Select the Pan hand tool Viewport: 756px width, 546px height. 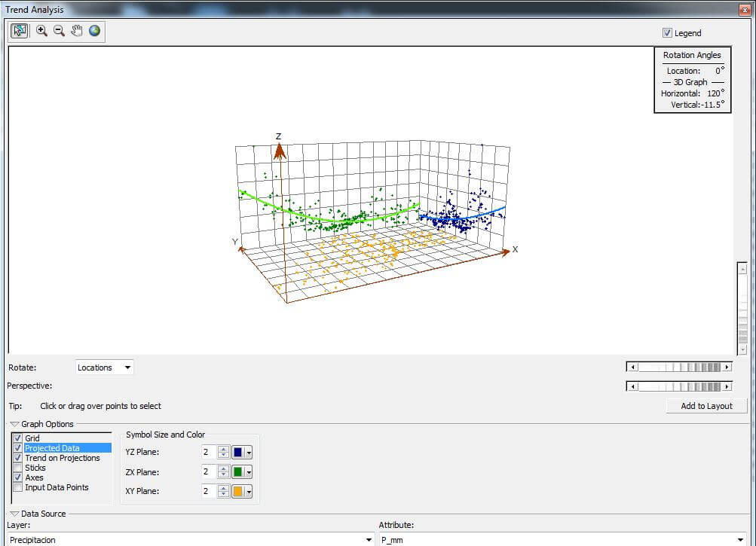pos(76,31)
